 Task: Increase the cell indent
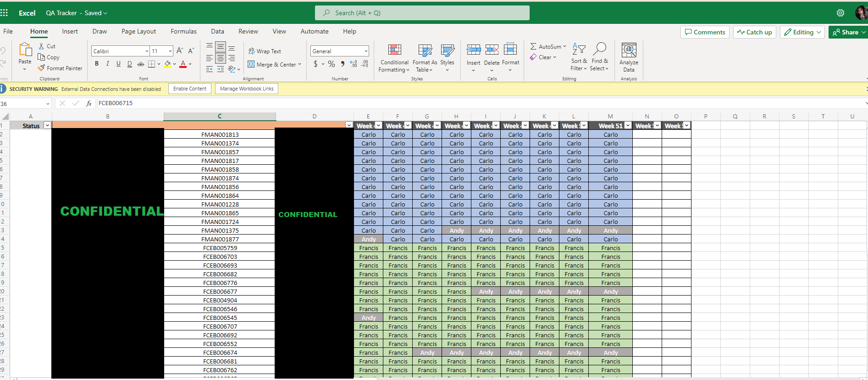(x=221, y=69)
